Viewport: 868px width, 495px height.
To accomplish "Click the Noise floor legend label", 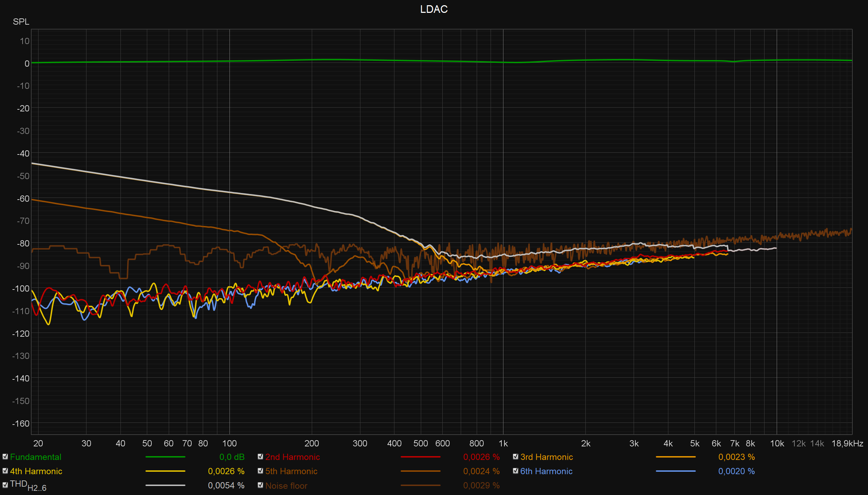I will point(286,486).
